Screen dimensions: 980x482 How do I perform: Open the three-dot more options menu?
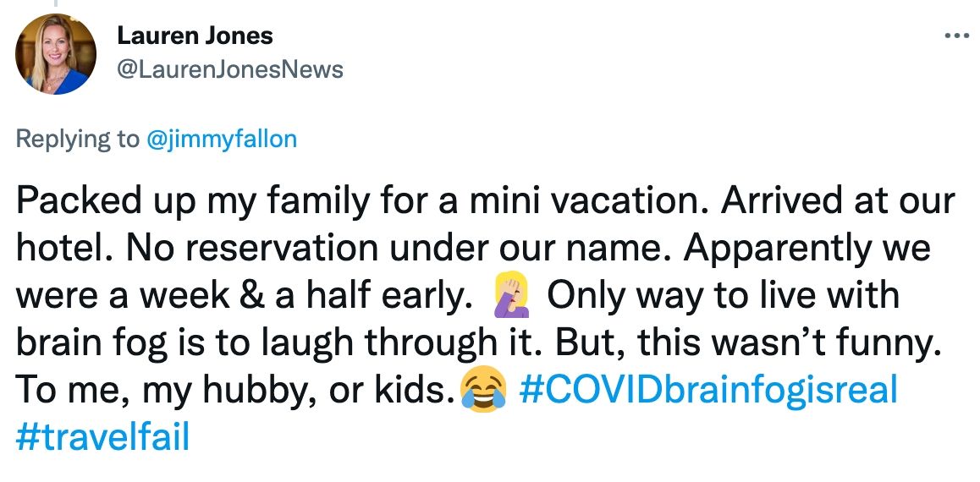(955, 36)
